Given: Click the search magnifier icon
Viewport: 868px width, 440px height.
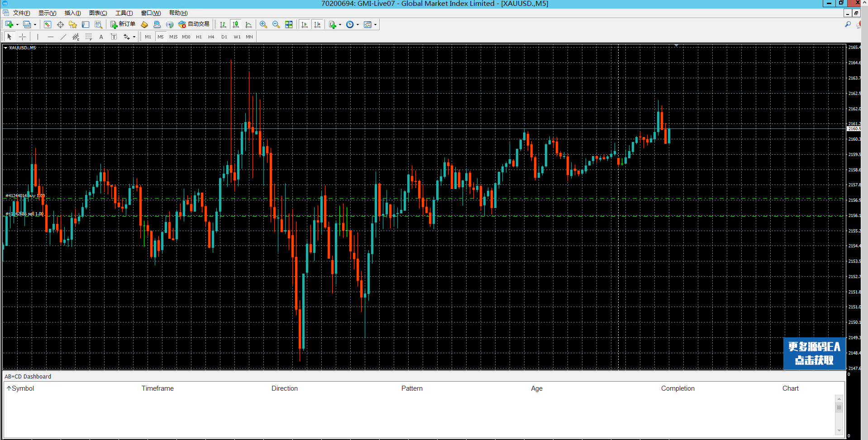Looking at the screenshot, I should [848, 24].
